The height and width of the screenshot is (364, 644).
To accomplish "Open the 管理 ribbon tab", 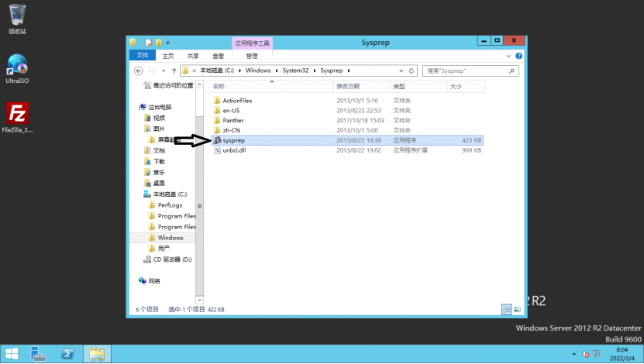I will click(x=252, y=56).
